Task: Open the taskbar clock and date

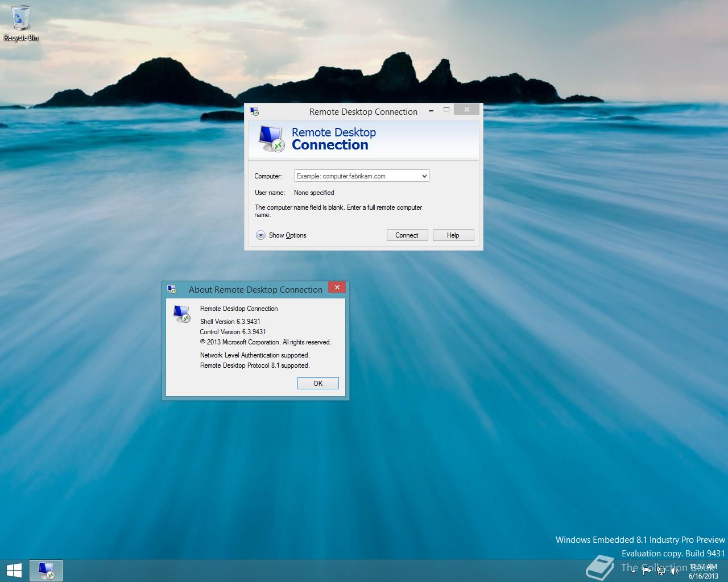Action: point(703,571)
